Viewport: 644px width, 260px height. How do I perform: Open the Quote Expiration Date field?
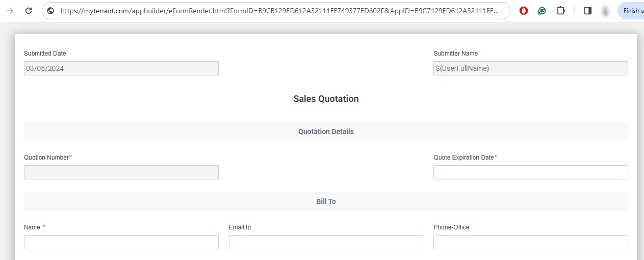point(531,172)
